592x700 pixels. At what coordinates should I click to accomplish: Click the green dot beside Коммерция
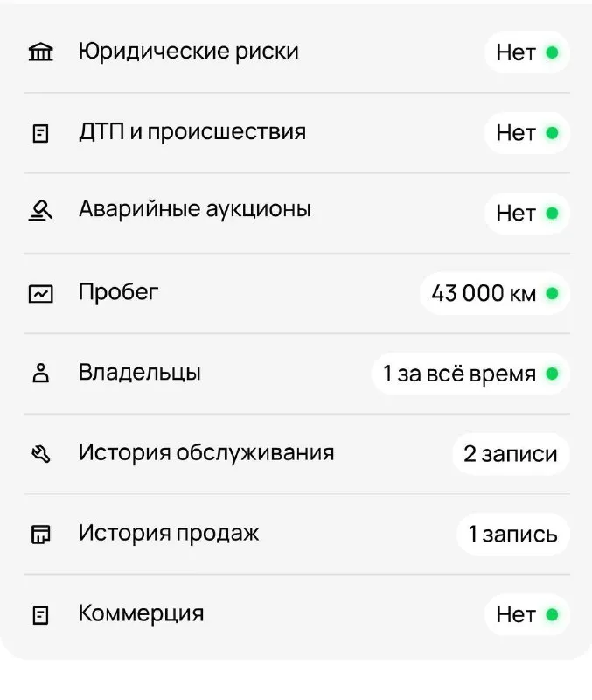tap(551, 614)
